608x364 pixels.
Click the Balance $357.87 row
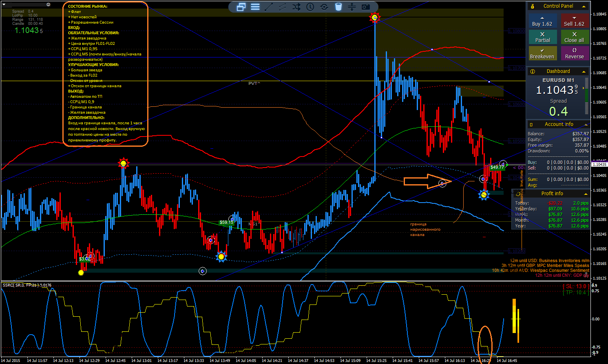tap(558, 134)
